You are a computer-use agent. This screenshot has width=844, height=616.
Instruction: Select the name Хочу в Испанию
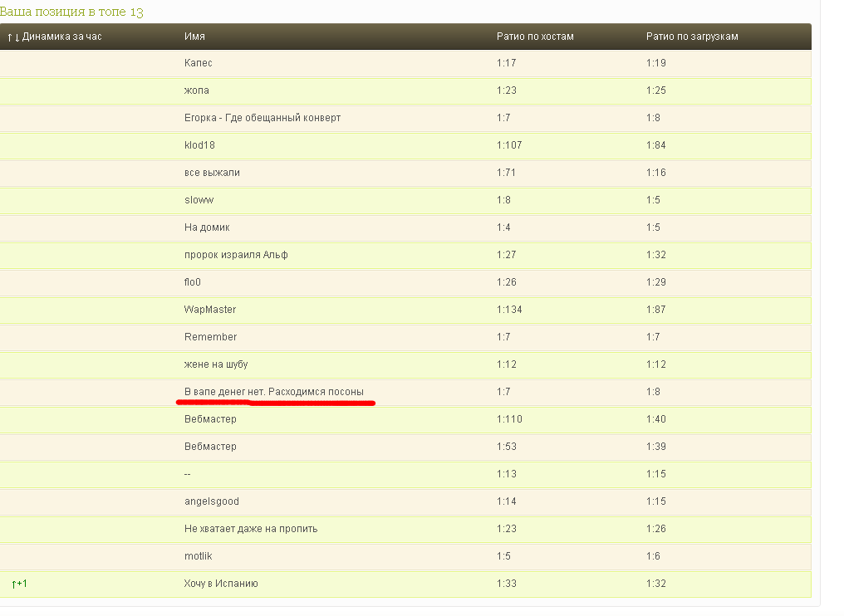point(221,584)
